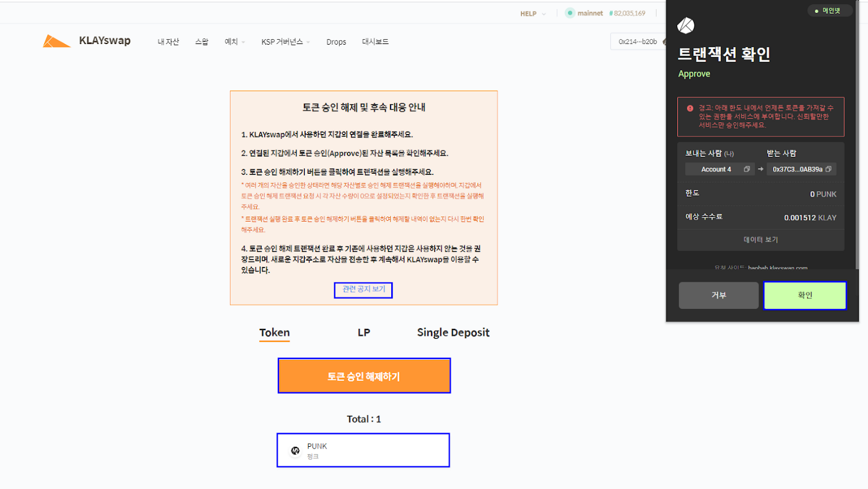Click the green Approve label
The width and height of the screenshot is (868, 489).
coord(694,74)
